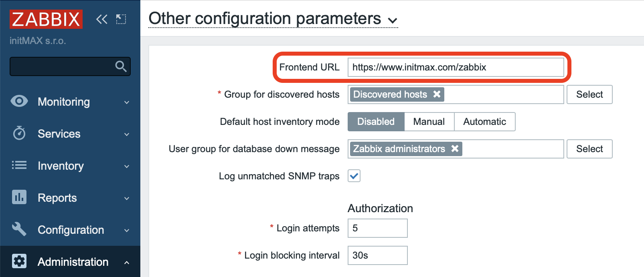Click the search magnifier icon in the sidebar
The width and height of the screenshot is (644, 277).
pyautogui.click(x=121, y=66)
